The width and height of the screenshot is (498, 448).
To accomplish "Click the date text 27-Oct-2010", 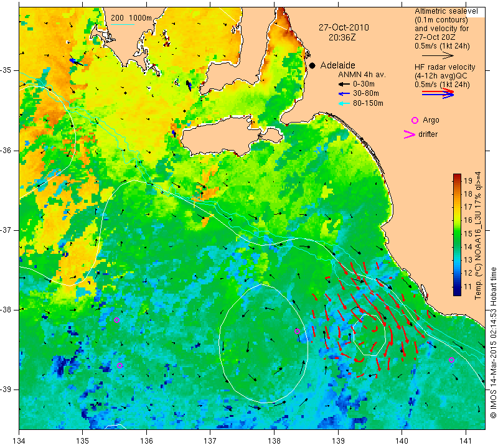I will pyautogui.click(x=344, y=27).
